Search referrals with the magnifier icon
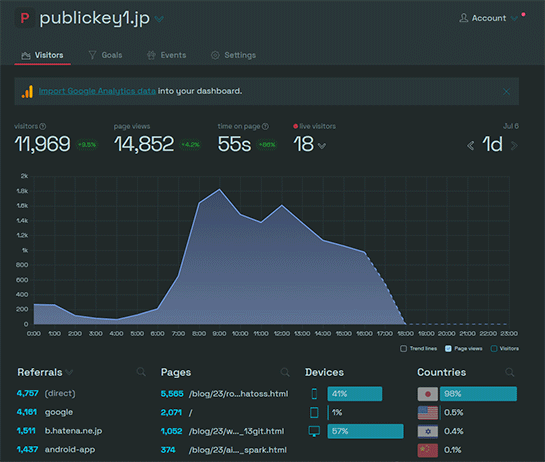545x462 pixels. [x=141, y=372]
